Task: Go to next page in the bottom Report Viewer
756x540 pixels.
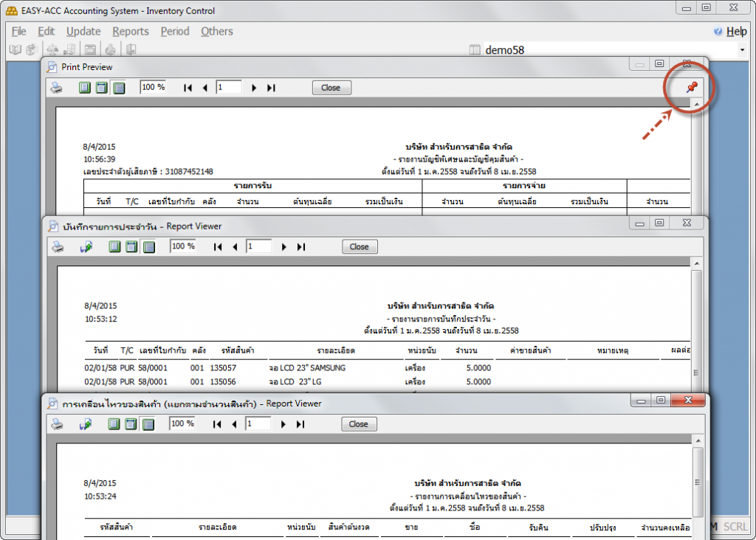Action: [283, 424]
